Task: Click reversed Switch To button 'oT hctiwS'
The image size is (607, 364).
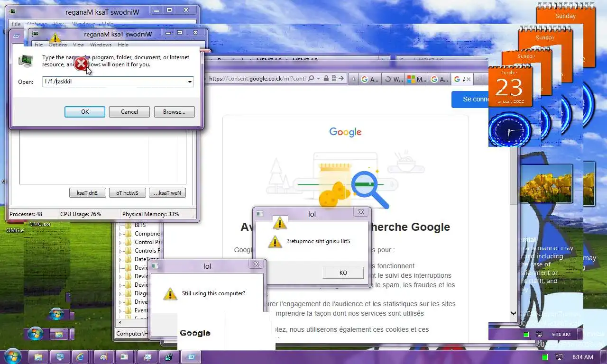Action: 127,193
